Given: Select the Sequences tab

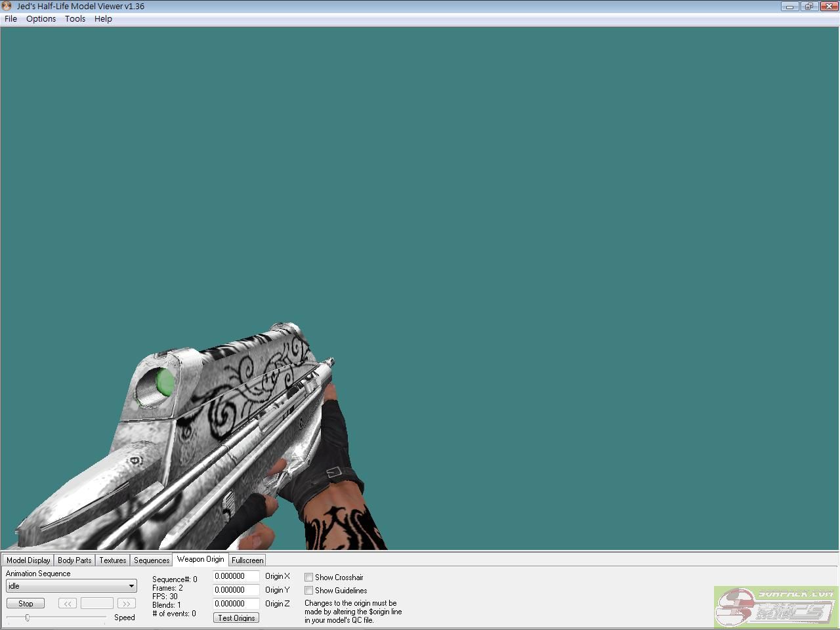Looking at the screenshot, I should [152, 560].
